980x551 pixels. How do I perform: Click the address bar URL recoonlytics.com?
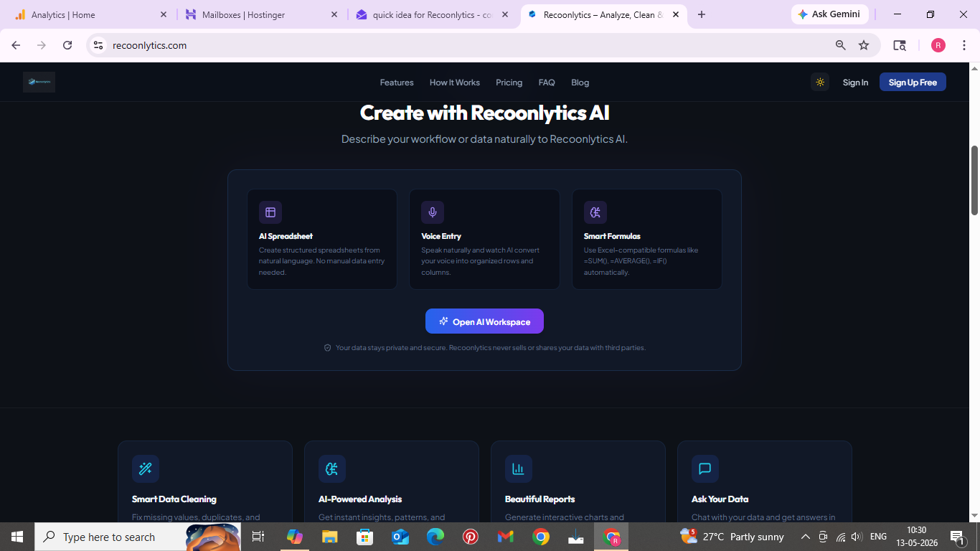(150, 45)
